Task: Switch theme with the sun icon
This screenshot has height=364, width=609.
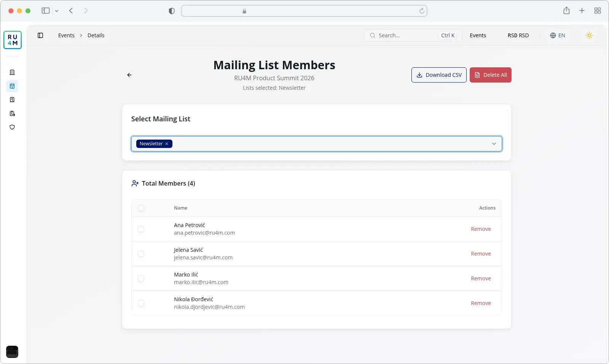Action: [x=589, y=35]
